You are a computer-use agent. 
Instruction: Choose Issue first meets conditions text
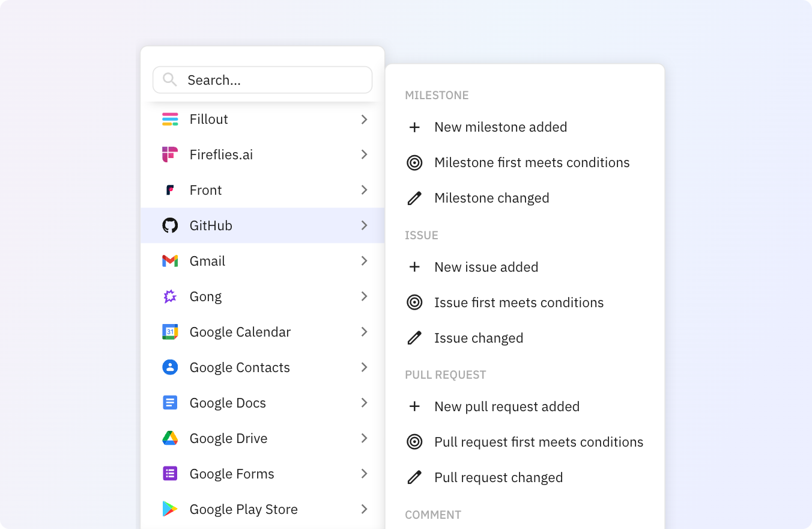point(519,302)
